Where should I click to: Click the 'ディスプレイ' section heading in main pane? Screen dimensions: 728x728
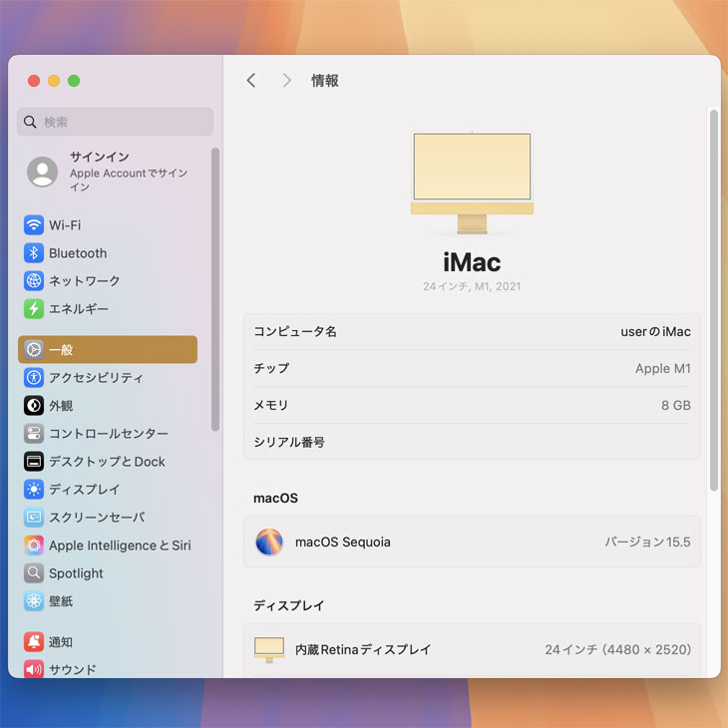click(289, 605)
